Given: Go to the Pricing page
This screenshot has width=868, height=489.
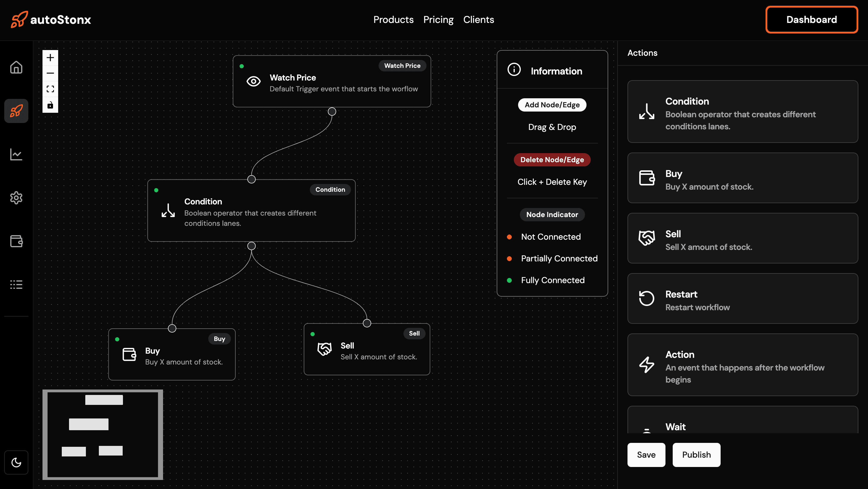Looking at the screenshot, I should coord(438,20).
